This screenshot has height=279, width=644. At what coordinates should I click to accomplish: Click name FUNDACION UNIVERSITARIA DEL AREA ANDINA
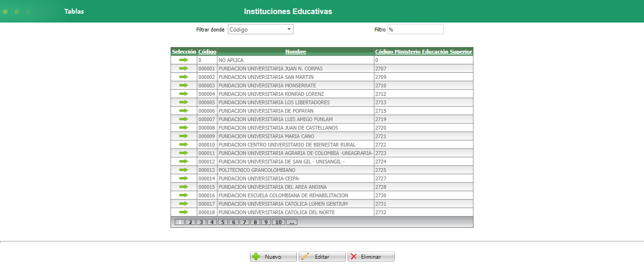272,187
